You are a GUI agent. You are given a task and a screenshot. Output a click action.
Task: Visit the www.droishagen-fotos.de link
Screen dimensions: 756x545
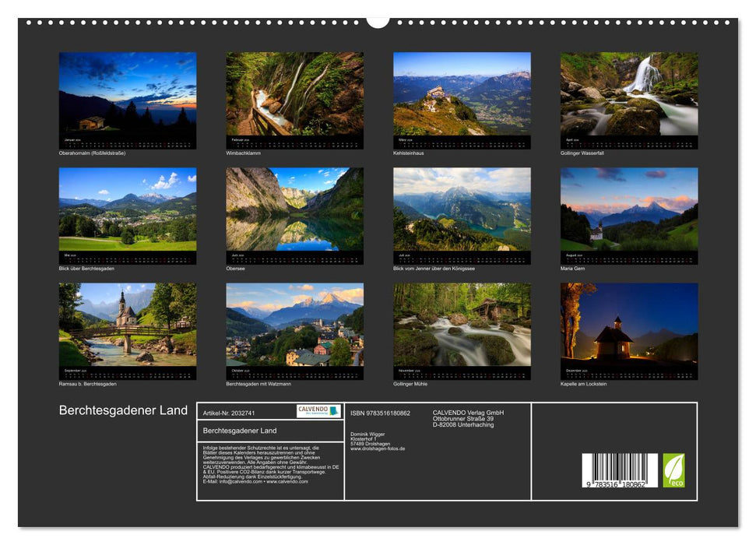pos(378,448)
